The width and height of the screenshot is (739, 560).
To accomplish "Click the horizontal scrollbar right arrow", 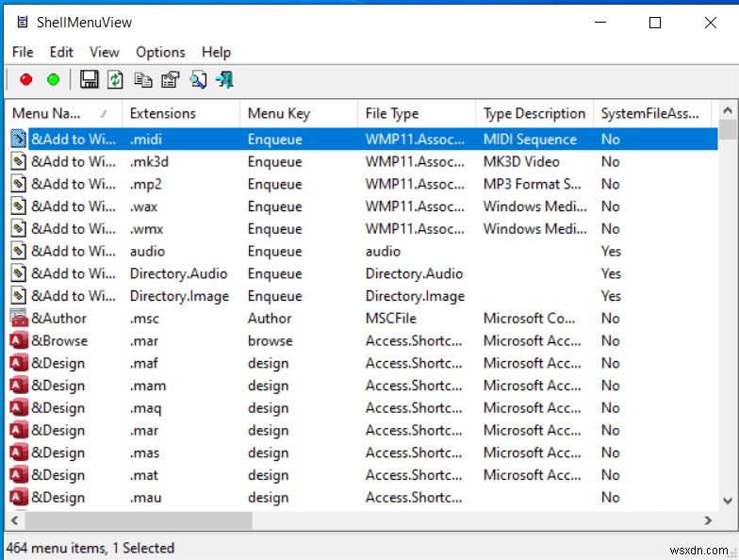I will pyautogui.click(x=708, y=520).
